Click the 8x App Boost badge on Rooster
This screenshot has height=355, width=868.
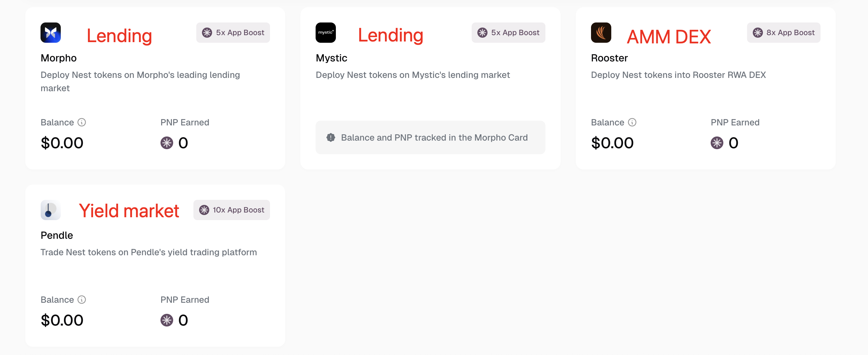pyautogui.click(x=783, y=33)
